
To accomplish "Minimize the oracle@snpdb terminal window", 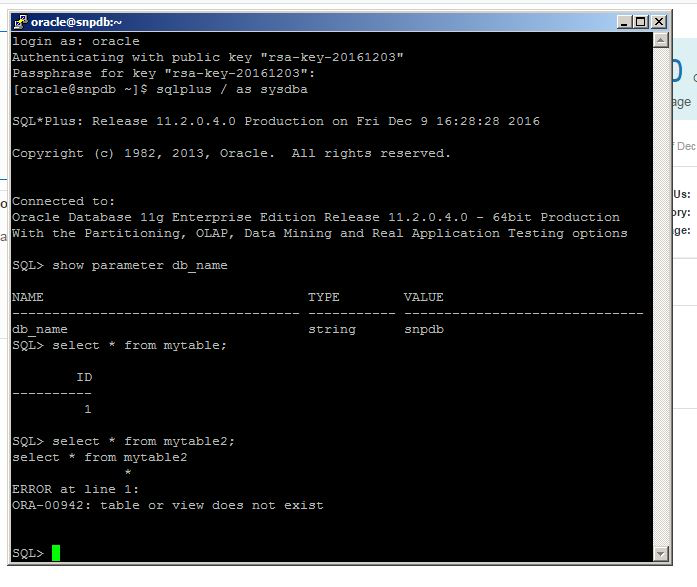I will click(626, 21).
